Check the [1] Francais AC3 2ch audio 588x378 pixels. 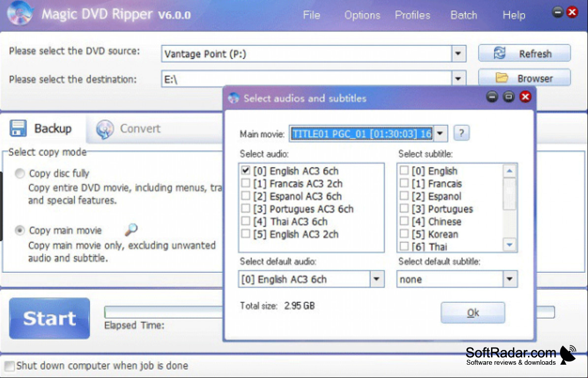click(x=246, y=183)
